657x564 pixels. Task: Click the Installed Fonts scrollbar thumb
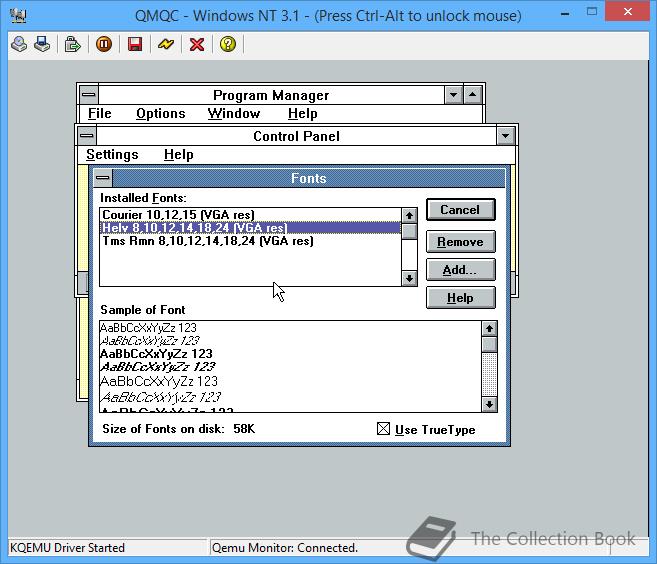[409, 231]
